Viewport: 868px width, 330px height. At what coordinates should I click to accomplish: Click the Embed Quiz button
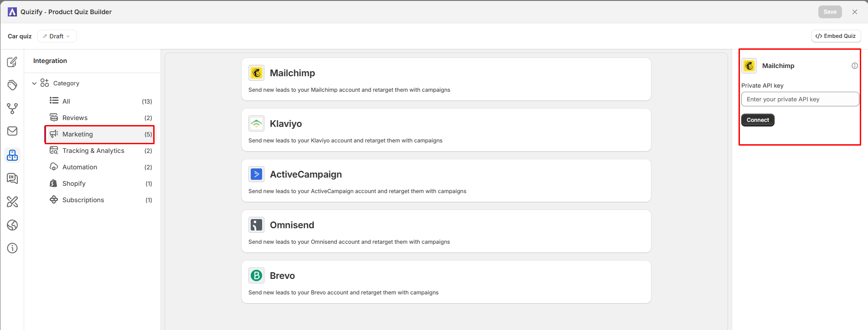[x=836, y=36]
